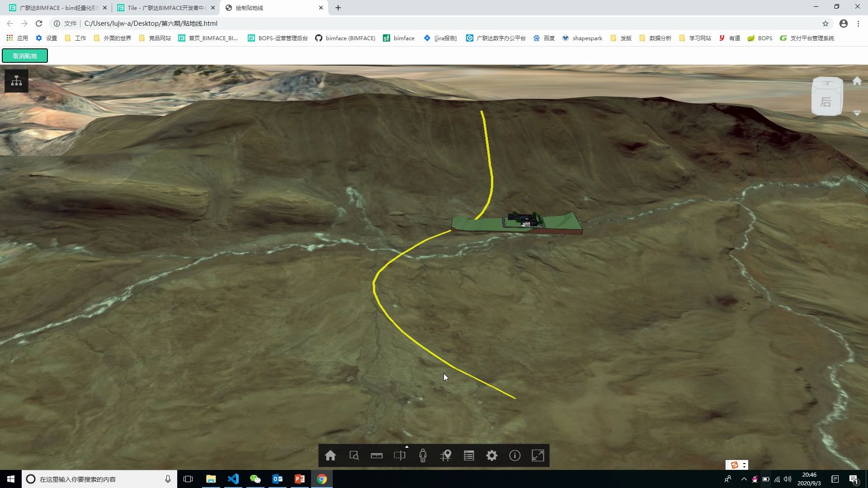
Task: Click the view cube back face
Action: click(826, 102)
